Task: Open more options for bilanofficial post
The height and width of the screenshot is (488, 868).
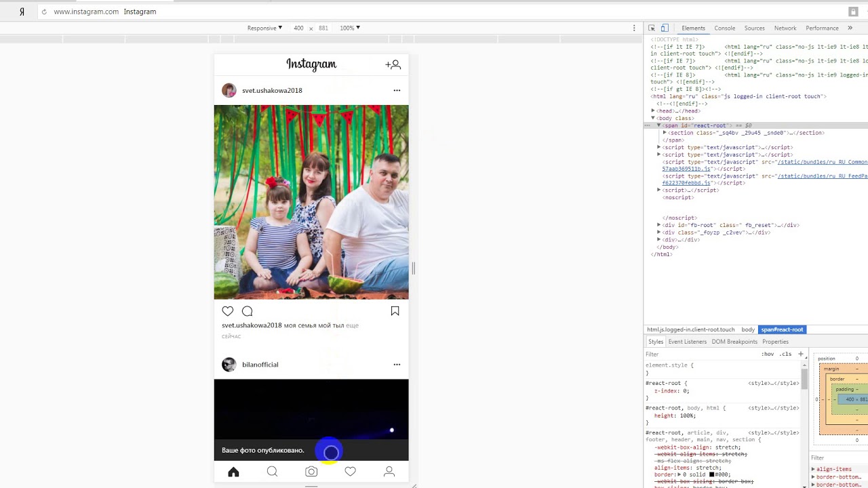Action: 397,365
